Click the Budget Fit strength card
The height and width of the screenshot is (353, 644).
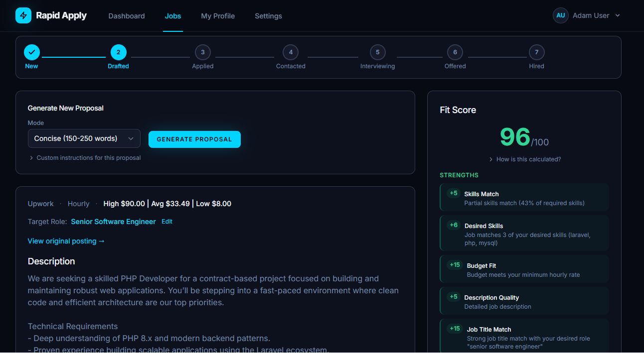click(524, 270)
